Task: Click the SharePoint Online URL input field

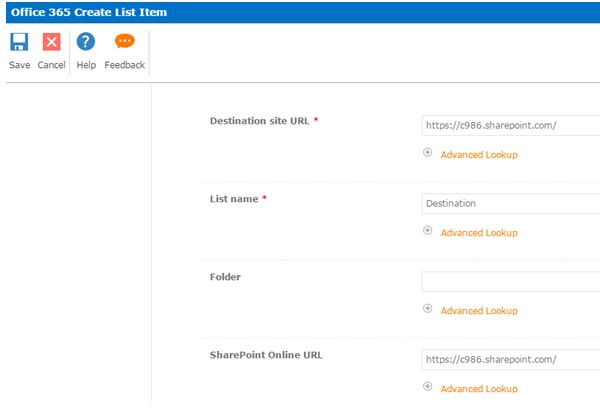Action: (510, 360)
